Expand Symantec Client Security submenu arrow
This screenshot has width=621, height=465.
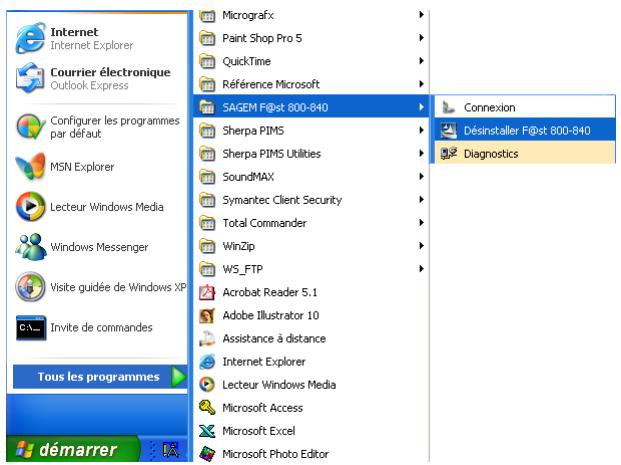pos(421,200)
